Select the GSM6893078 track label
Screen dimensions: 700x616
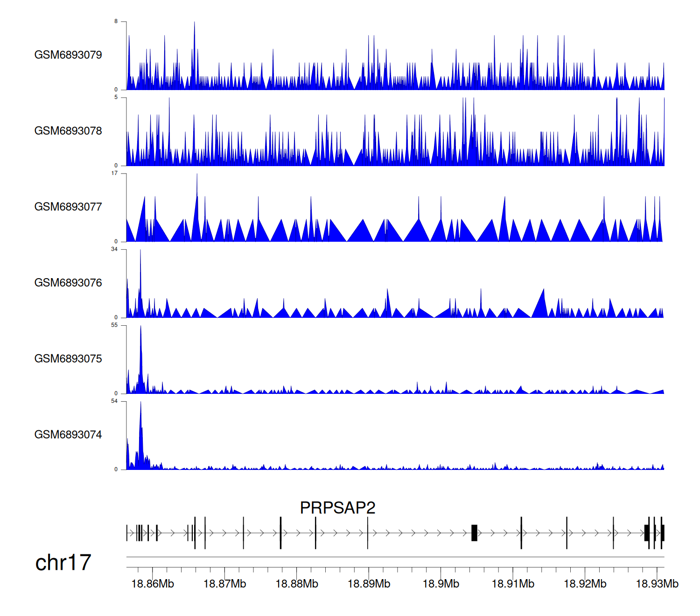click(68, 131)
